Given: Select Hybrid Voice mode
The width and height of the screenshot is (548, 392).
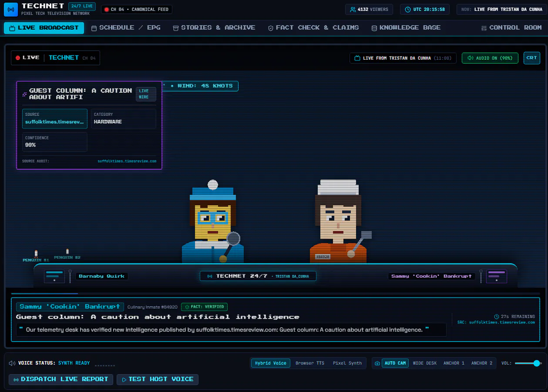Looking at the screenshot, I should tap(271, 363).
